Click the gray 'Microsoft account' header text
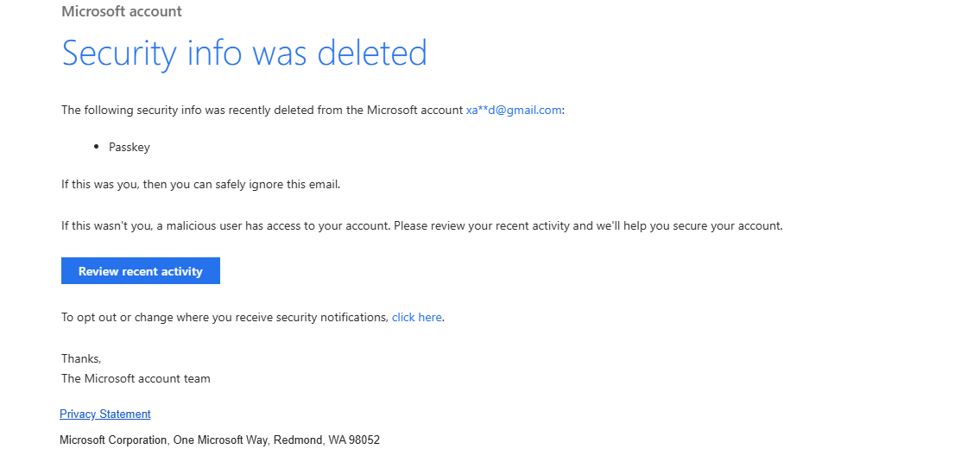Image resolution: width=980 pixels, height=462 pixels. (122, 11)
